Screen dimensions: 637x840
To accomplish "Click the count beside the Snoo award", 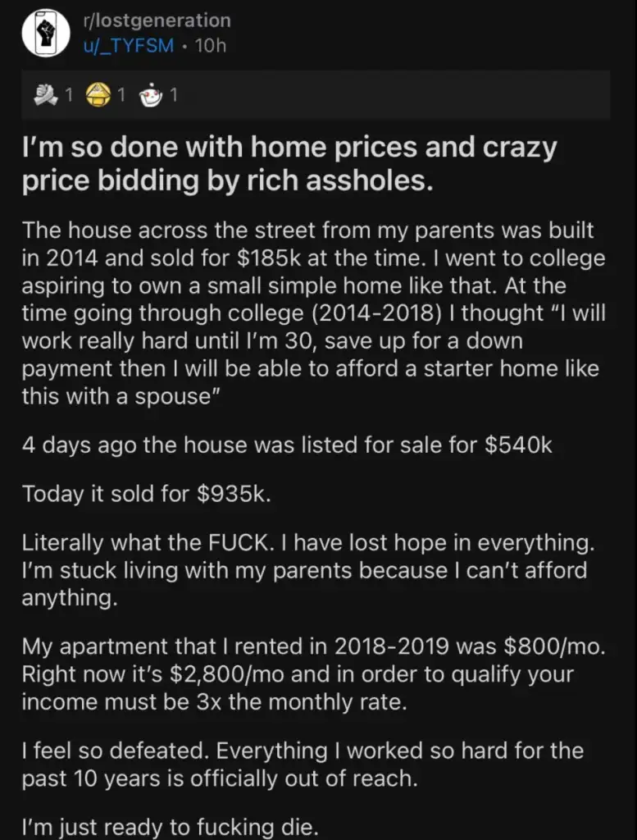I will click(174, 96).
